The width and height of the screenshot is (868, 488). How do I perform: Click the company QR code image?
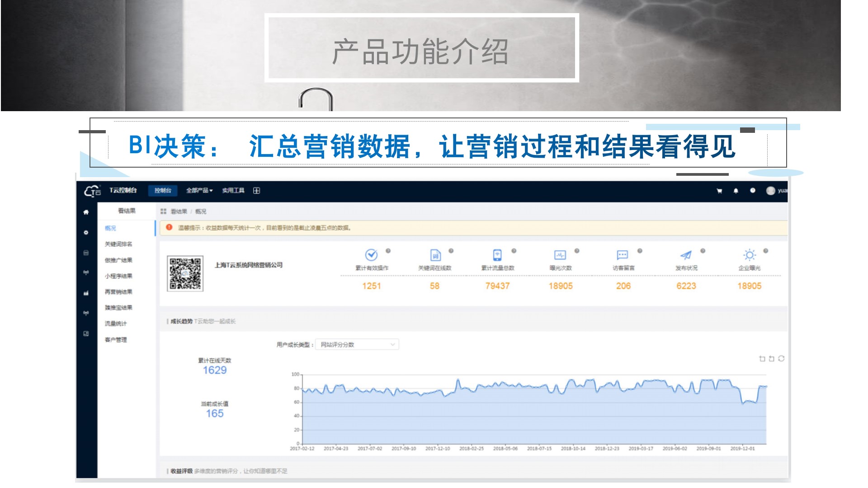click(185, 274)
